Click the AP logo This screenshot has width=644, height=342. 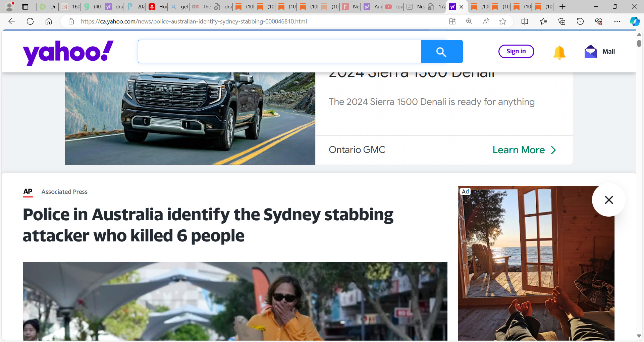click(28, 192)
